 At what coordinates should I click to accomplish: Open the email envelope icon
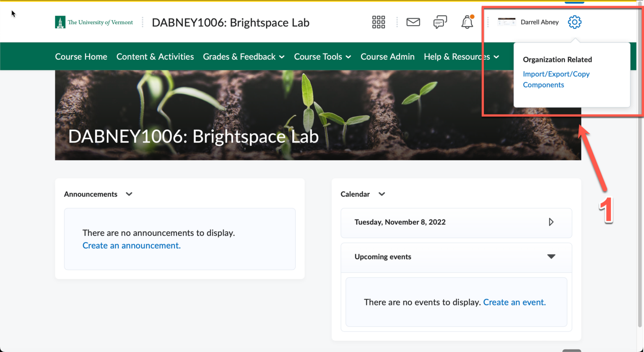[x=413, y=22]
